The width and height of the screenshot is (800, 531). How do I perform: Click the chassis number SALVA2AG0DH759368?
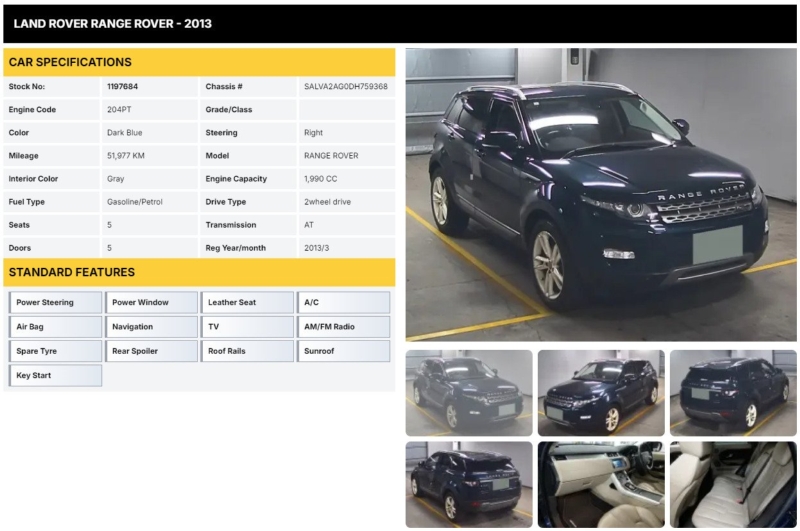(345, 87)
